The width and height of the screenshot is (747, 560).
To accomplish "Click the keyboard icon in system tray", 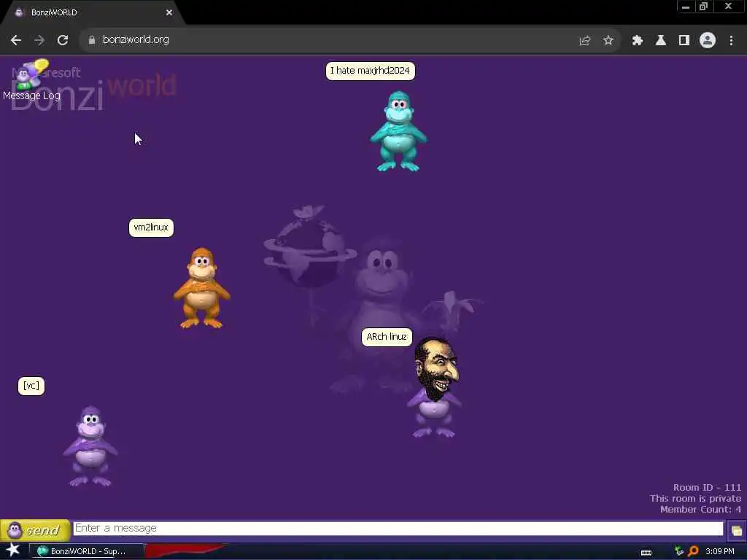I will [x=646, y=553].
